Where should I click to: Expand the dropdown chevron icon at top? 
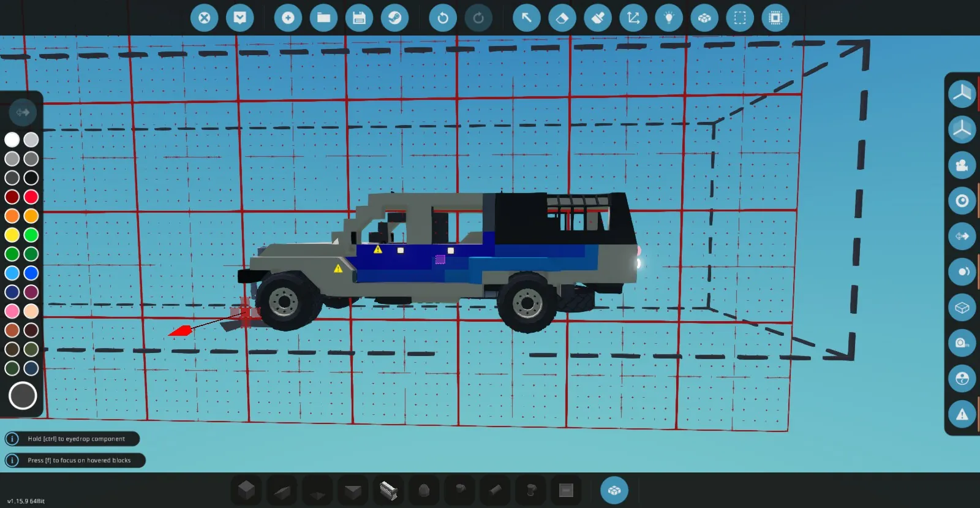239,18
